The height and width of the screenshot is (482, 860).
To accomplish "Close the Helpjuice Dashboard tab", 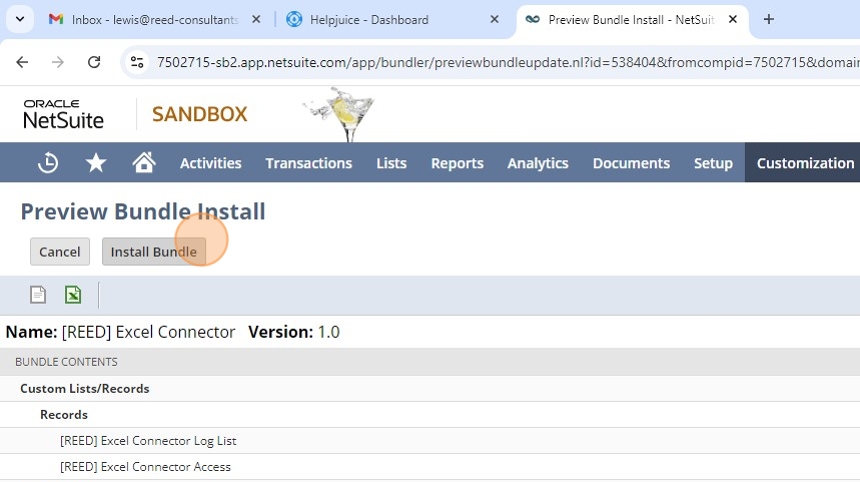I will tap(494, 19).
